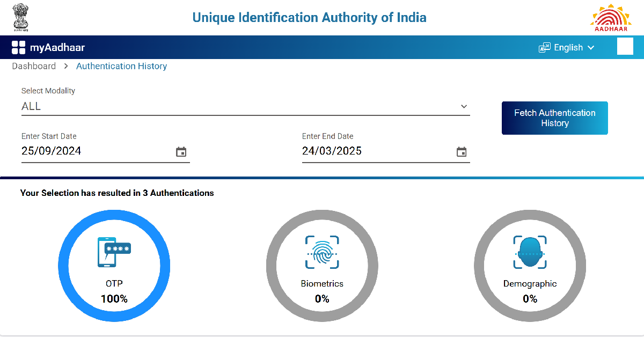Image resolution: width=644 pixels, height=337 pixels.
Task: Open the Start Date calendar picker
Action: (x=181, y=152)
